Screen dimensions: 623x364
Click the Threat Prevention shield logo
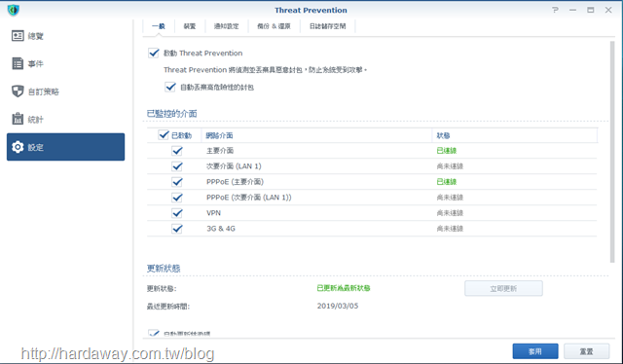(13, 10)
